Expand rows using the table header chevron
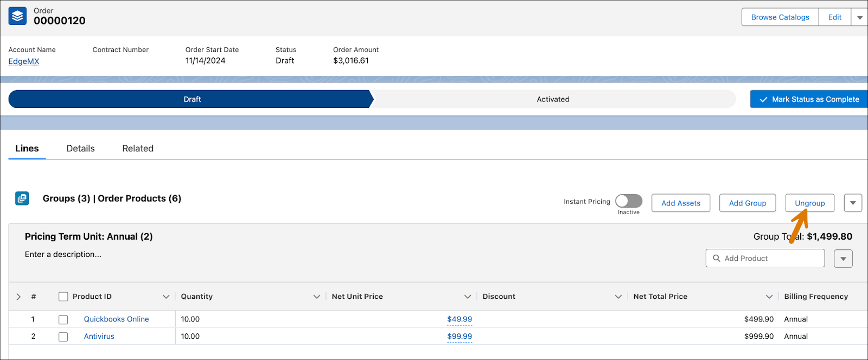The width and height of the screenshot is (868, 360). click(x=18, y=297)
